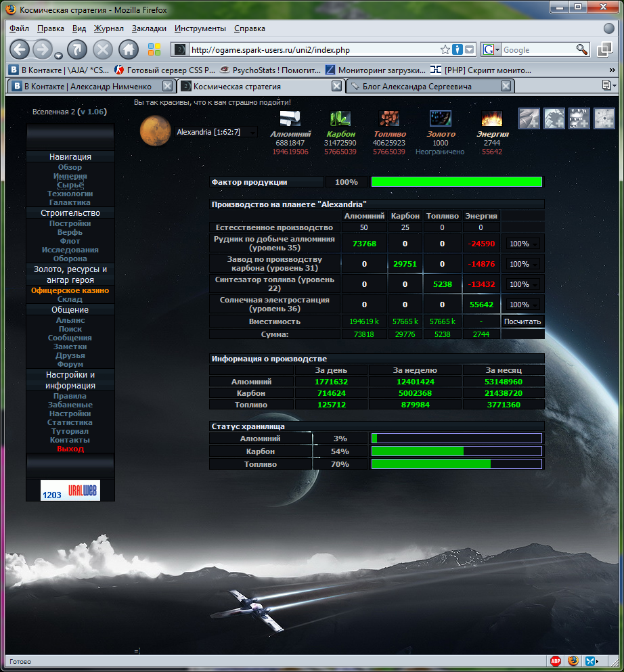Click the Gold (Золото) resource icon
Screen dimensions: 624x672
click(x=441, y=118)
